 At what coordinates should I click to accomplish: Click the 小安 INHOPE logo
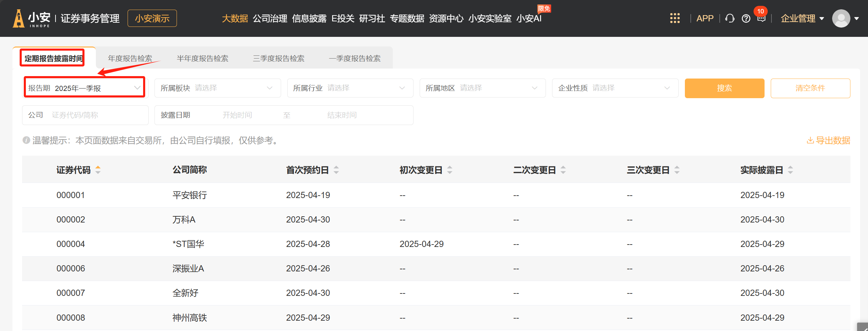pyautogui.click(x=31, y=18)
